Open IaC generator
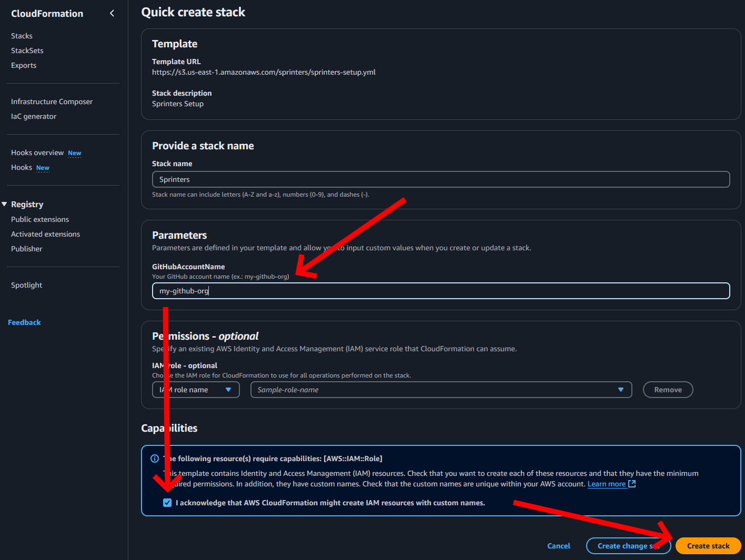 [34, 116]
